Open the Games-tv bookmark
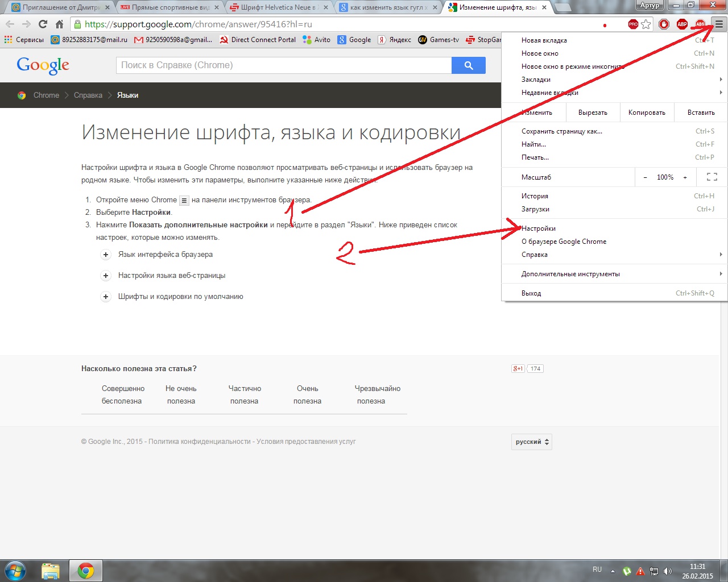This screenshot has height=582, width=728. click(439, 40)
